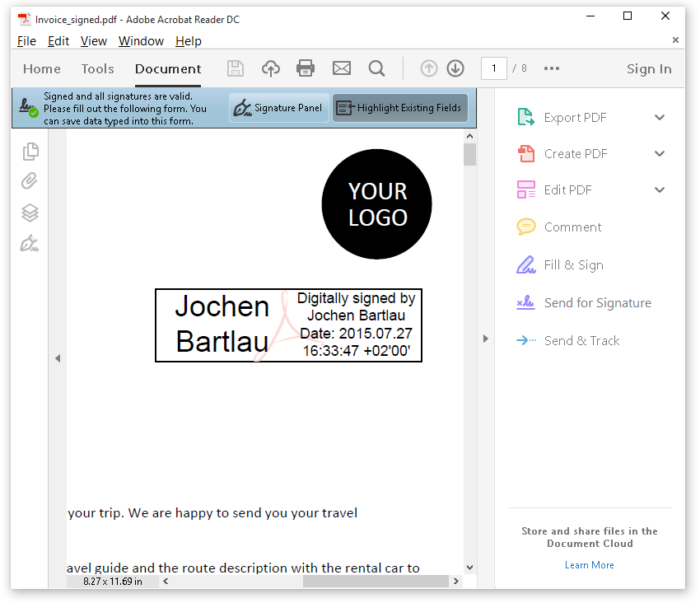Image resolution: width=700 pixels, height=603 pixels.
Task: Open the Fill & Sign tool
Action: pyautogui.click(x=560, y=265)
